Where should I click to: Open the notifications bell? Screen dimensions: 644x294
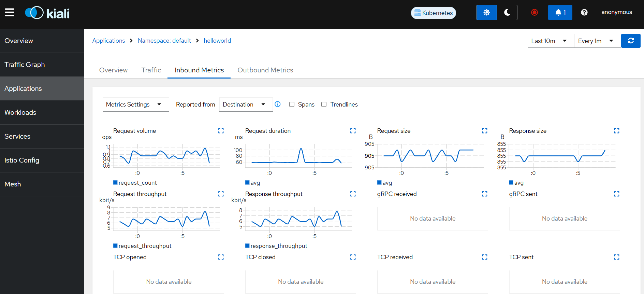point(560,13)
